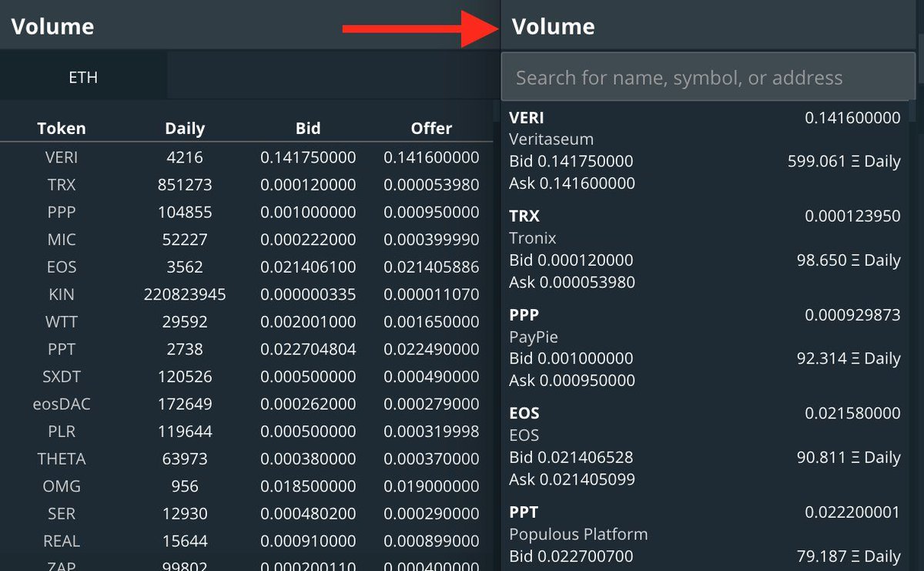Screen dimensions: 924x571
Task: Open Tronix entry in search results
Action: tap(705, 250)
